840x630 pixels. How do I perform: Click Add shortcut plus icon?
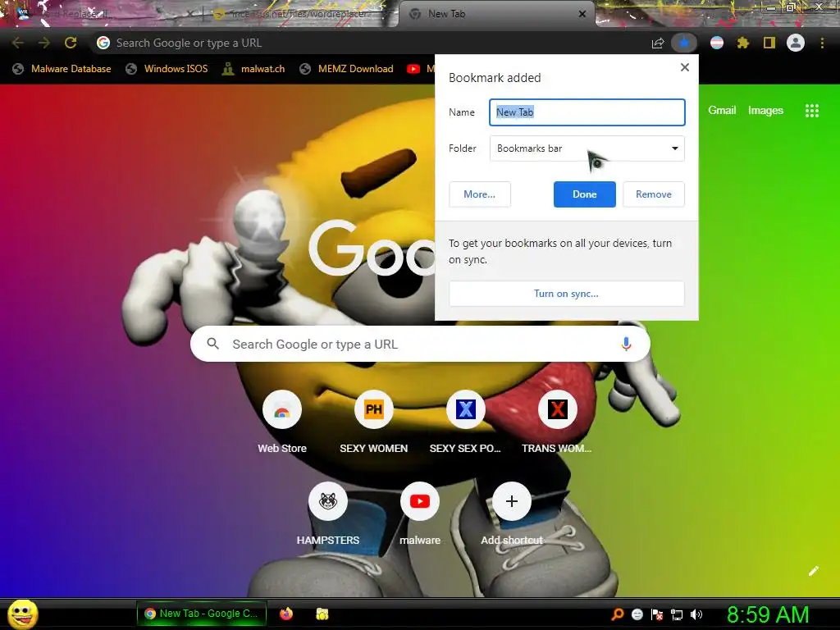512,501
